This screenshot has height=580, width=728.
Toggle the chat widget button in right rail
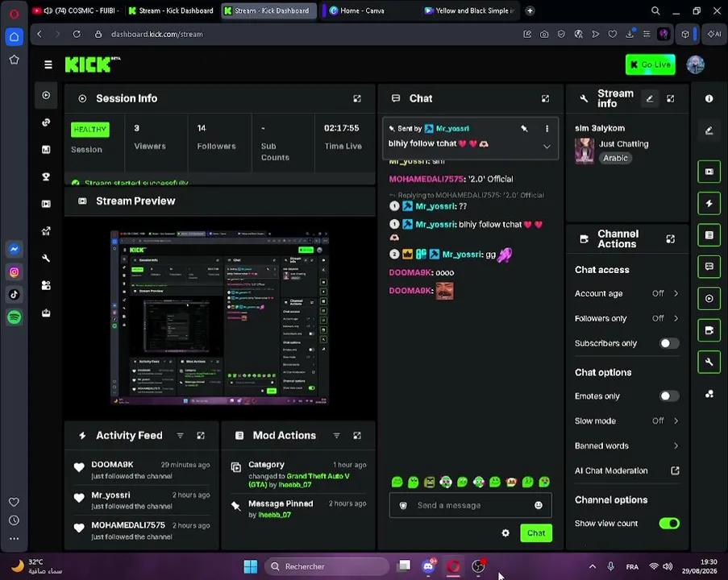click(x=709, y=267)
